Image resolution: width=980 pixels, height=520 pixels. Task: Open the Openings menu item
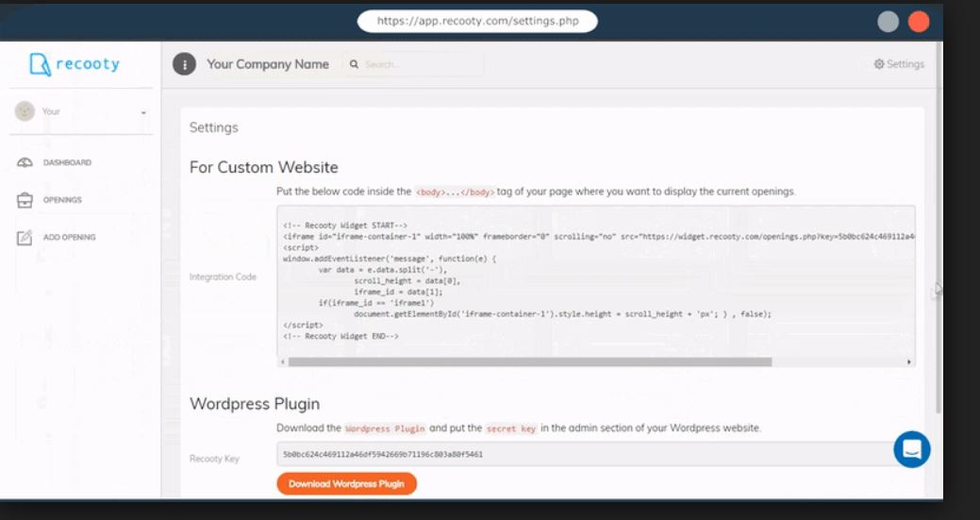62,200
